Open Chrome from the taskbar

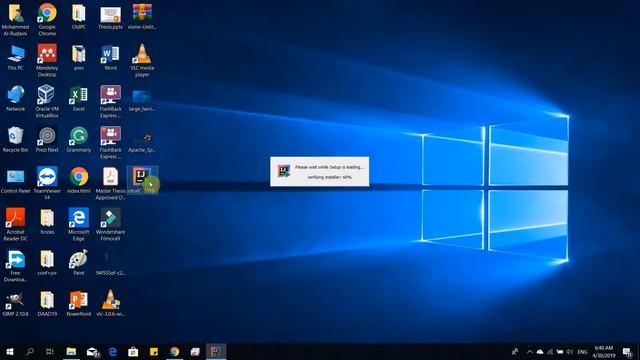(175, 351)
